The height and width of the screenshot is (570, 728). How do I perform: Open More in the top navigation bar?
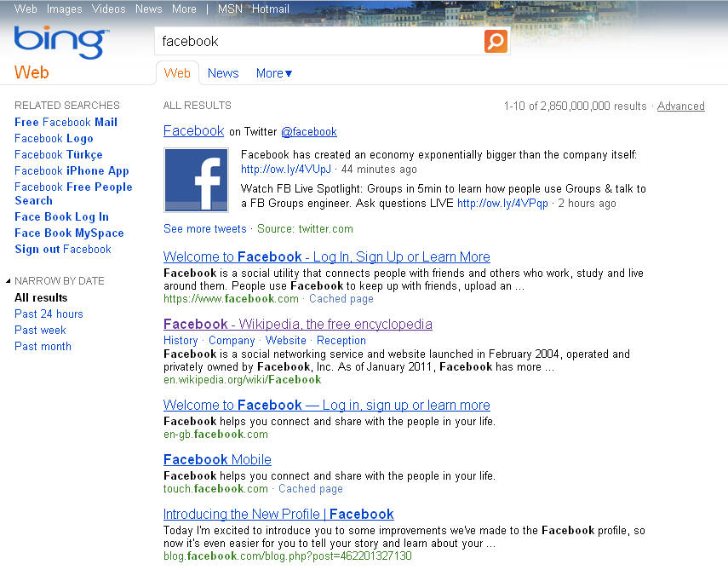click(x=184, y=9)
